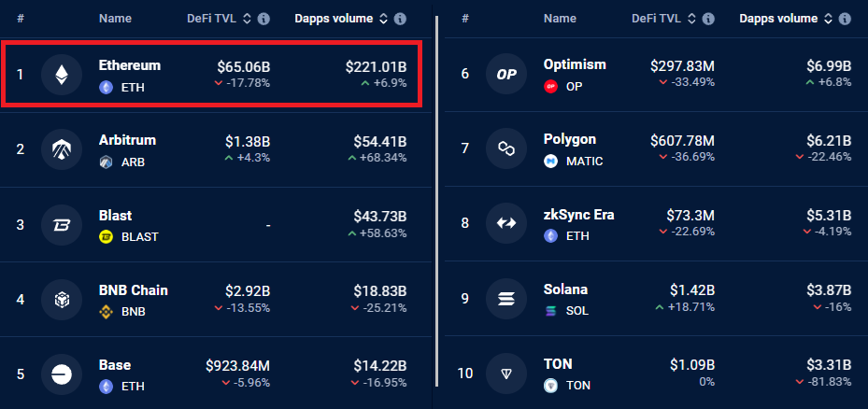The height and width of the screenshot is (409, 868).
Task: Click the zkSync Era logo icon
Action: tap(506, 223)
